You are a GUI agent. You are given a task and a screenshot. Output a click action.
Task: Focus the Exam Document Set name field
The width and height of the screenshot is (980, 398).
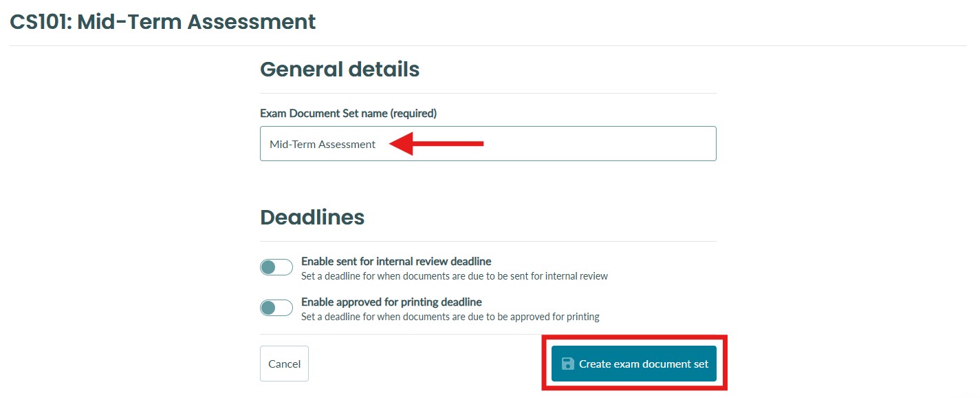pyautogui.click(x=488, y=143)
